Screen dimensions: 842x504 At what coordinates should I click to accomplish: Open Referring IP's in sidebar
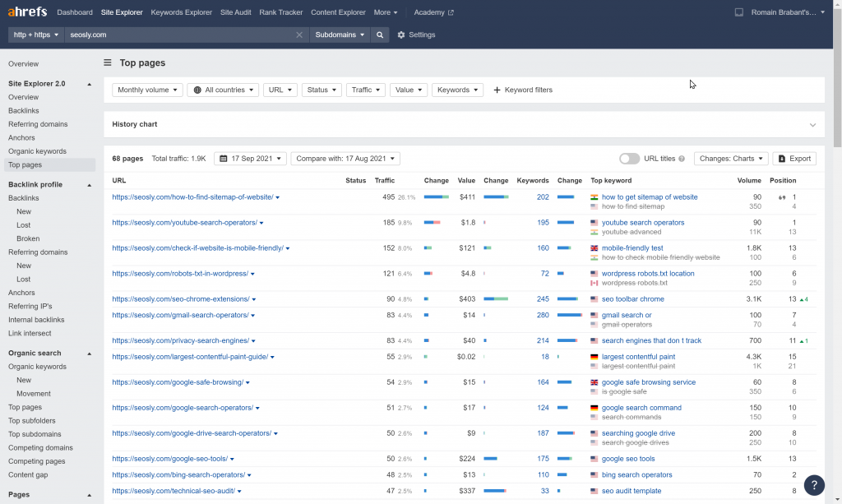[30, 307]
